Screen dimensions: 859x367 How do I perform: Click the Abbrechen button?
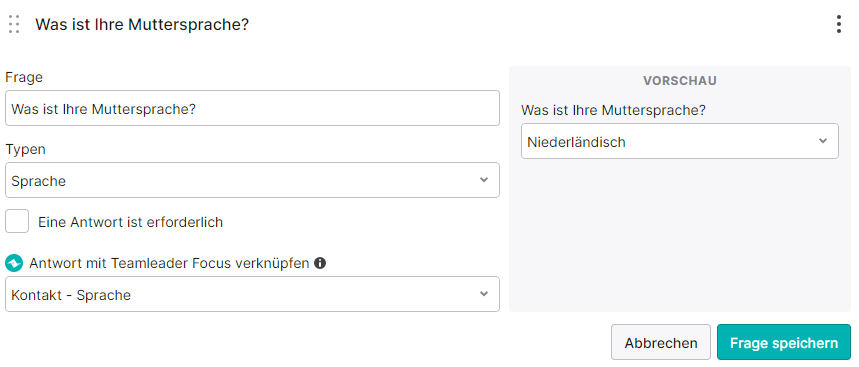pyautogui.click(x=661, y=343)
